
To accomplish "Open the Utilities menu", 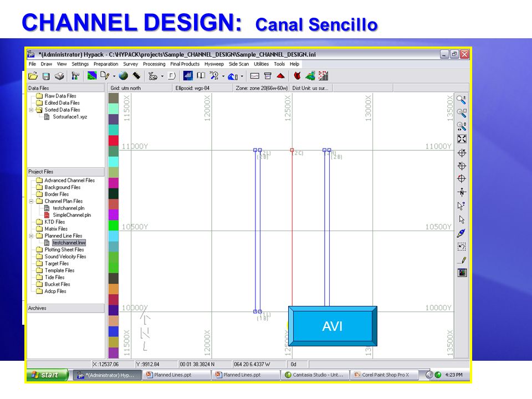I will (x=261, y=64).
